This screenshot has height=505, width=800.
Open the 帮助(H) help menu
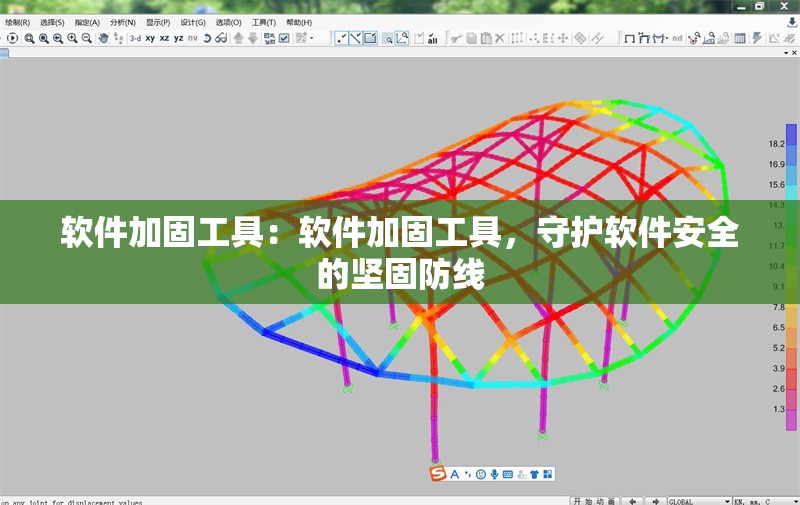point(298,22)
